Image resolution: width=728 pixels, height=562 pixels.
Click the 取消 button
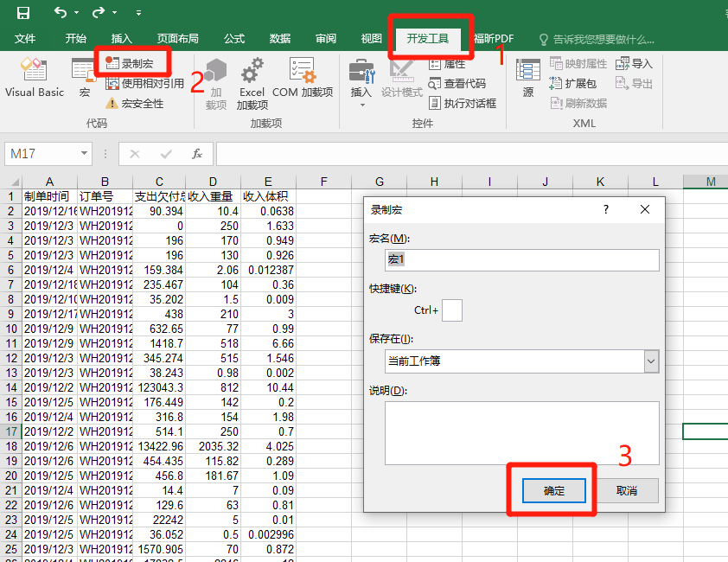pos(626,490)
